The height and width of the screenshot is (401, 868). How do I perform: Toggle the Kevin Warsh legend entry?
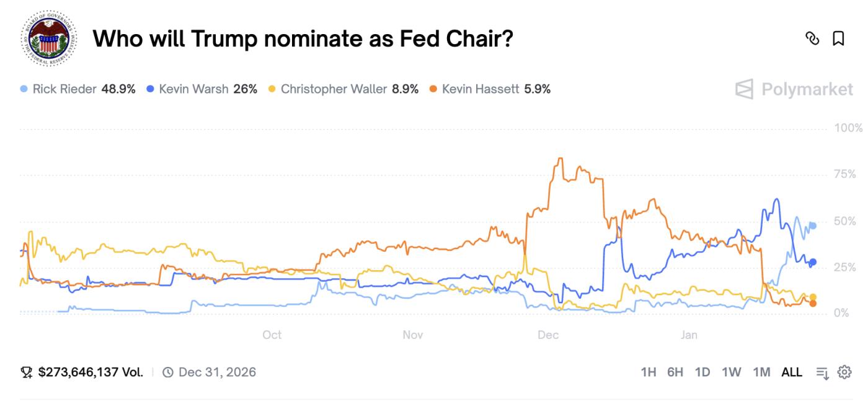click(x=201, y=89)
